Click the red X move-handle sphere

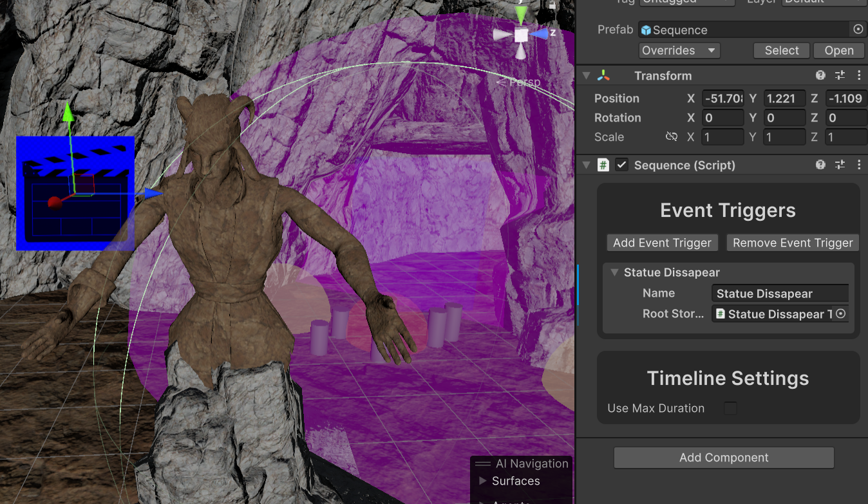55,203
